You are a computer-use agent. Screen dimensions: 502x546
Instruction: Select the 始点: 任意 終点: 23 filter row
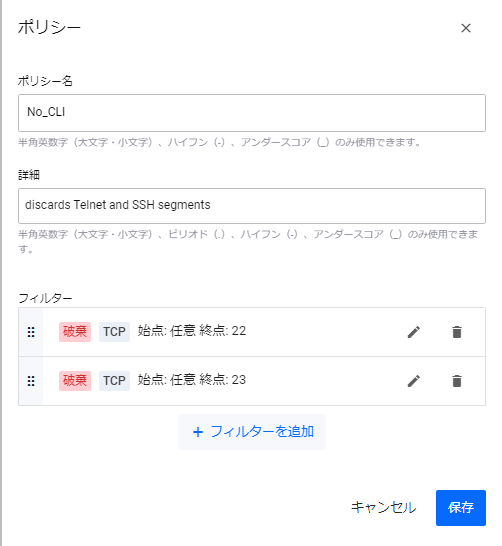click(x=252, y=381)
